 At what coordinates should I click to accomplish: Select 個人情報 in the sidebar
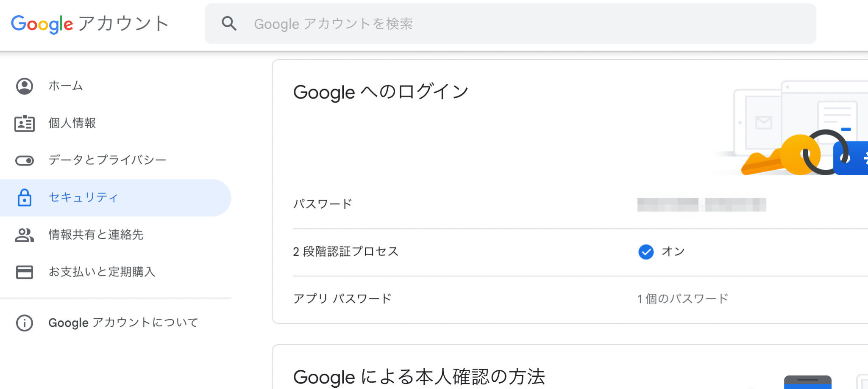click(x=72, y=123)
